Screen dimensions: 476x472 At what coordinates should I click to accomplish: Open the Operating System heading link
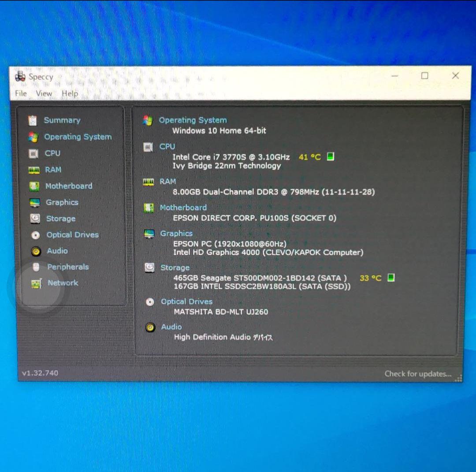click(x=193, y=120)
